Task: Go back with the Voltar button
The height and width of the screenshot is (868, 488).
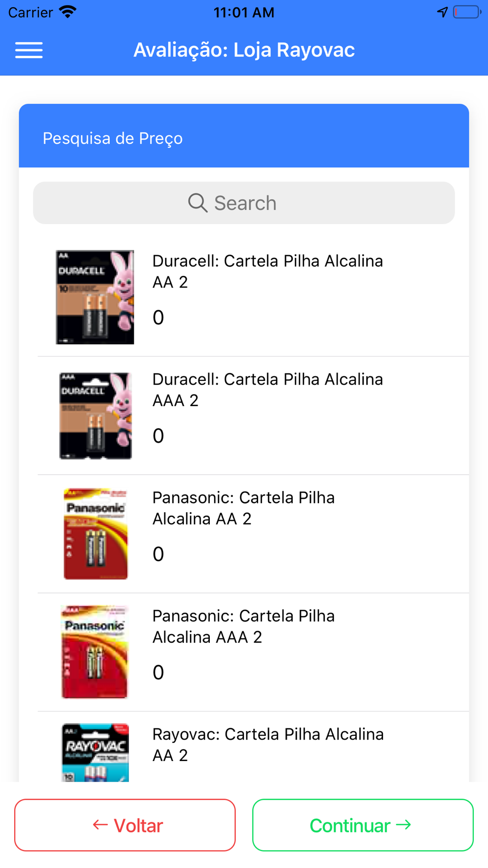Action: (x=125, y=825)
